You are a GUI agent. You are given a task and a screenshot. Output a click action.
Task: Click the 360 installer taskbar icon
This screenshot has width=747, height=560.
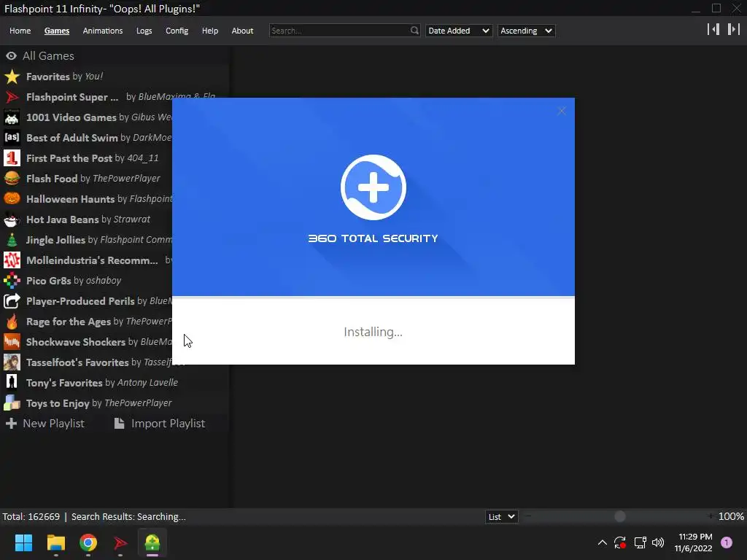(152, 542)
